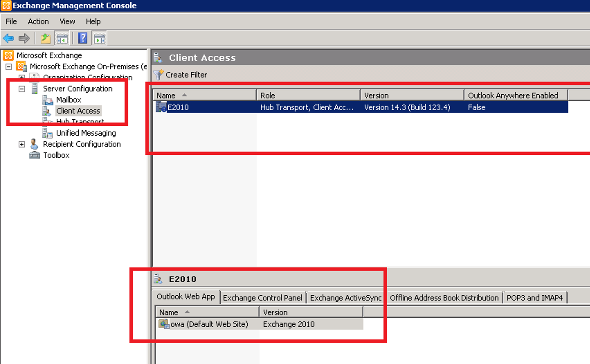
Task: Click the Up one level folder icon
Action: pos(45,38)
